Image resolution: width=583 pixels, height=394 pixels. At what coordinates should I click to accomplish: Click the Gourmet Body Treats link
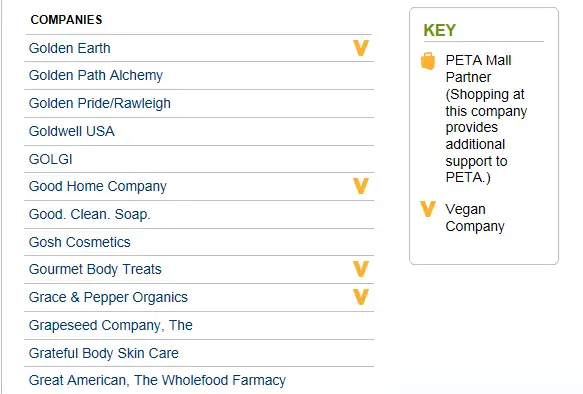[x=95, y=269]
